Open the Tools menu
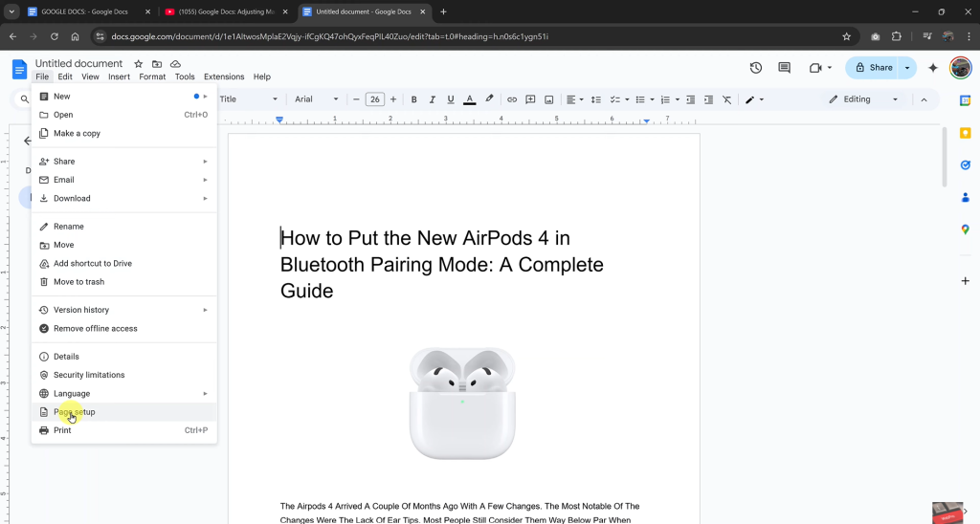 (x=185, y=76)
